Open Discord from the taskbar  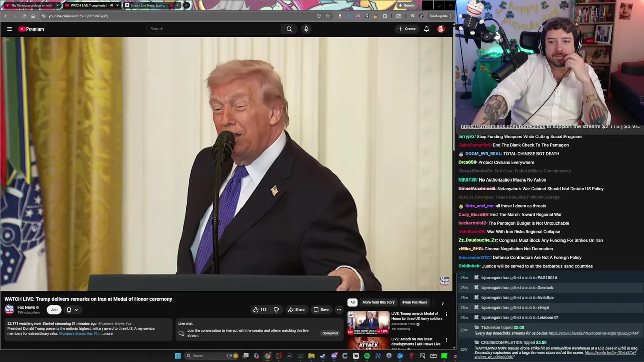[335, 356]
